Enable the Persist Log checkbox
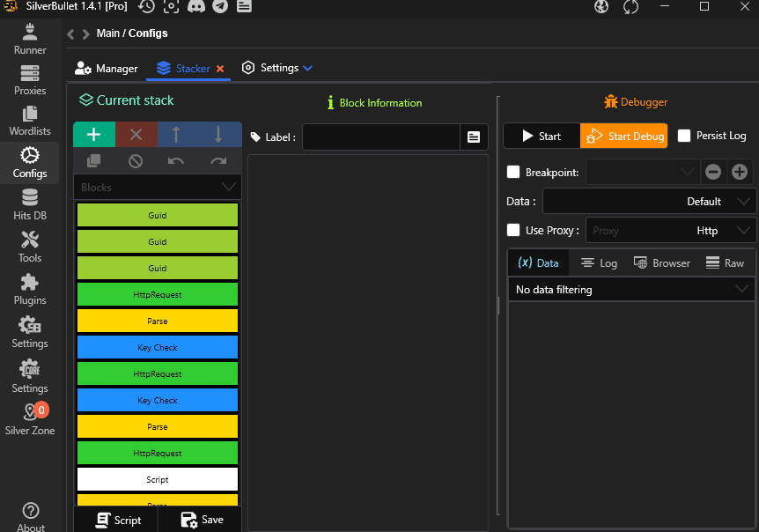Image resolution: width=759 pixels, height=532 pixels. coord(684,136)
